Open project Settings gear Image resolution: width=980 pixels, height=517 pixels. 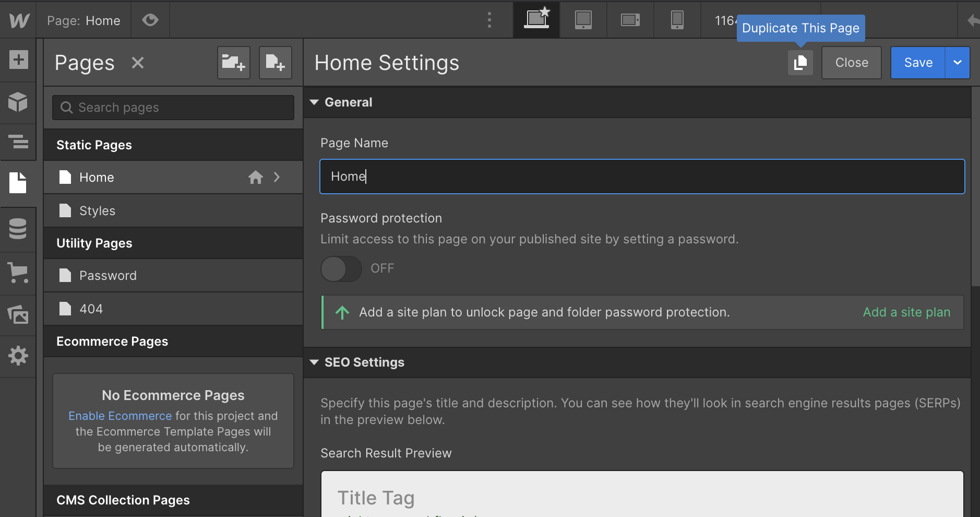point(18,356)
